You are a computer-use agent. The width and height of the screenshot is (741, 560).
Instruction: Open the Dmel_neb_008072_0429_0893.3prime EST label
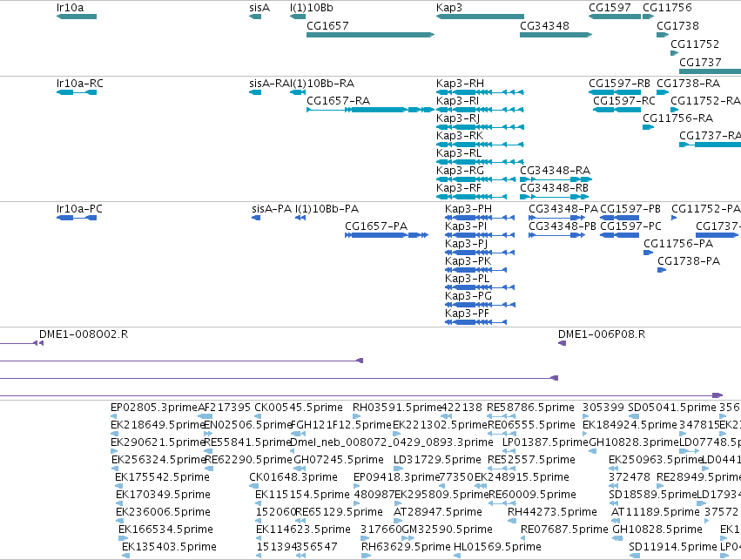(x=391, y=442)
